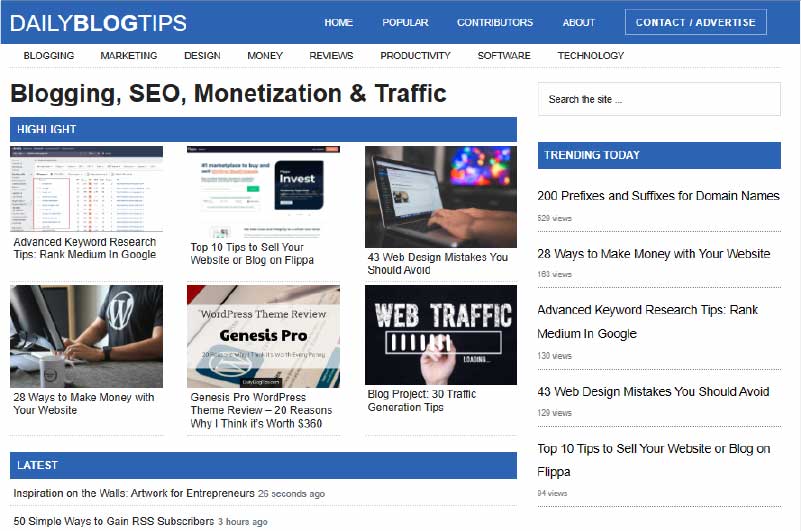Select the Money category
The image size is (801, 531).
click(x=265, y=55)
